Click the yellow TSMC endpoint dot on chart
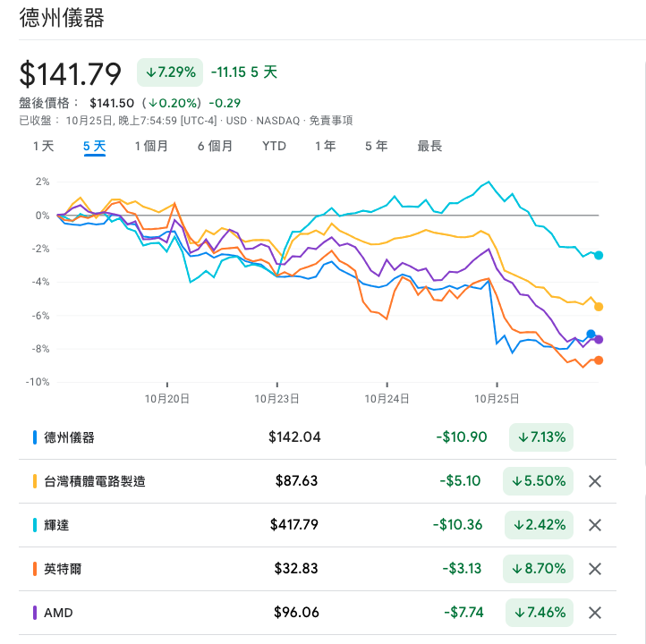This screenshot has height=644, width=646. point(599,307)
